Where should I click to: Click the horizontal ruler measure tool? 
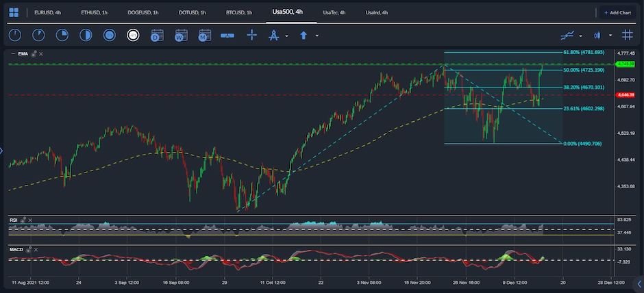[x=227, y=36]
